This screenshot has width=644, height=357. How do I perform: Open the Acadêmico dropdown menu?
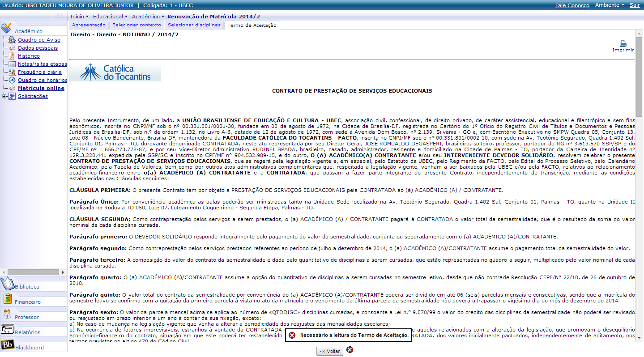click(x=148, y=16)
